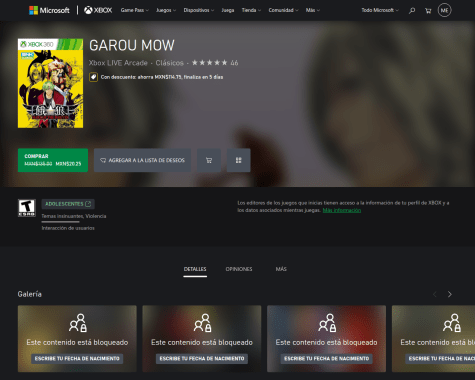The image size is (475, 380).
Task: Click the fourth blocked gallery lock icon
Action: pyautogui.click(x=452, y=323)
